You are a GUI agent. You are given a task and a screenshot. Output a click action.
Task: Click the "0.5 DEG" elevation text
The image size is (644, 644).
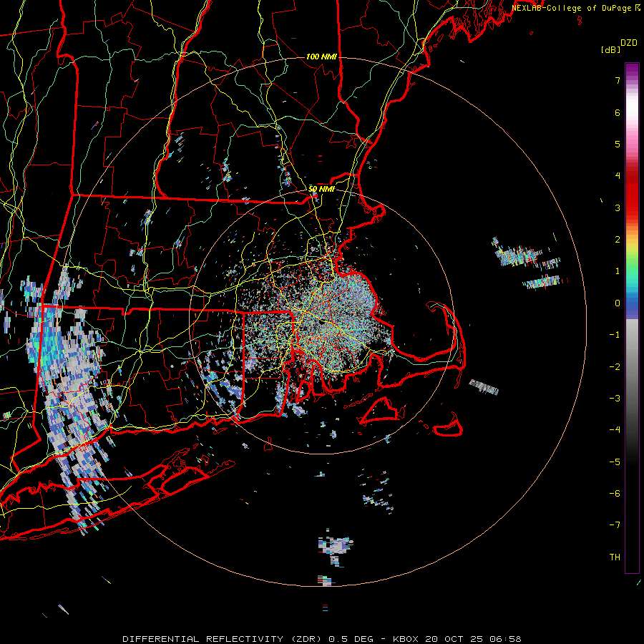(x=351, y=639)
